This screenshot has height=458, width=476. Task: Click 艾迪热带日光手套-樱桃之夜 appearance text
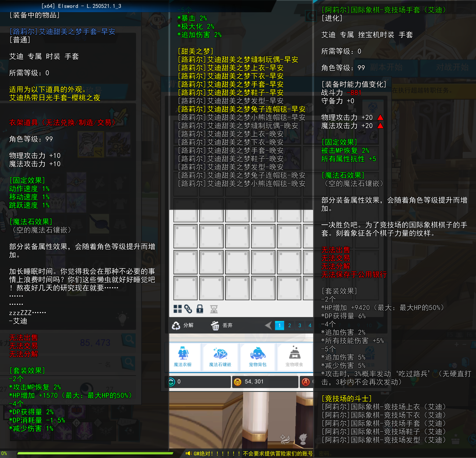tap(55, 98)
